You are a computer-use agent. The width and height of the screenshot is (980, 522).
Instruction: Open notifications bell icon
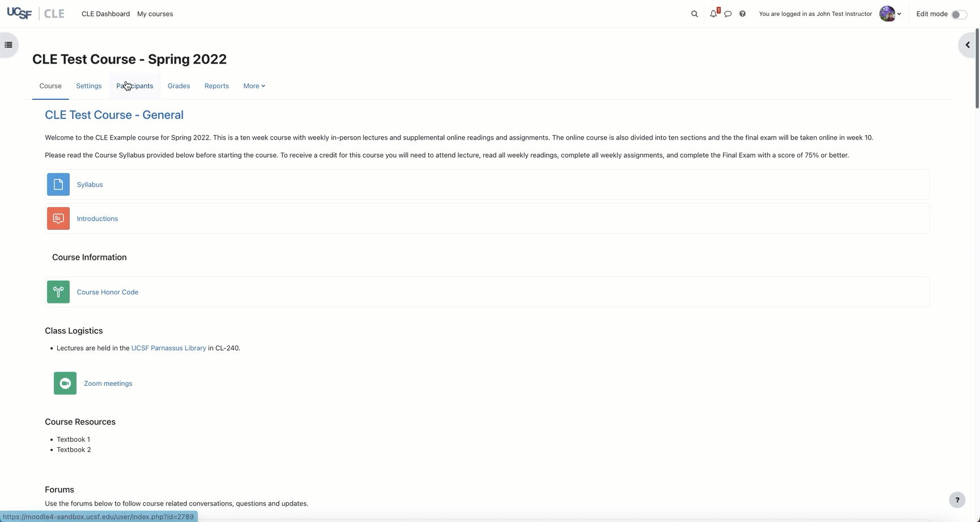click(713, 14)
